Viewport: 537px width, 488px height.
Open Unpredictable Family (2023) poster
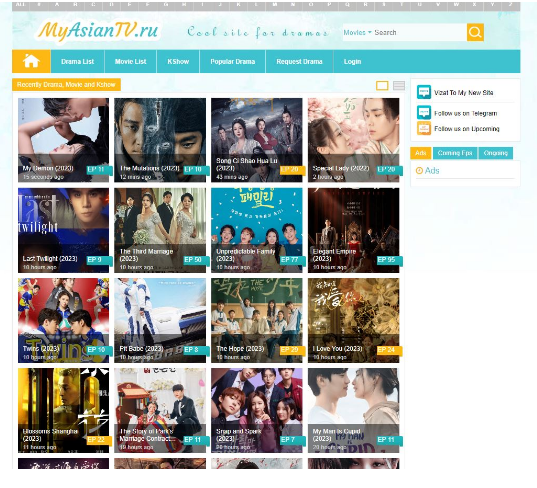257,230
